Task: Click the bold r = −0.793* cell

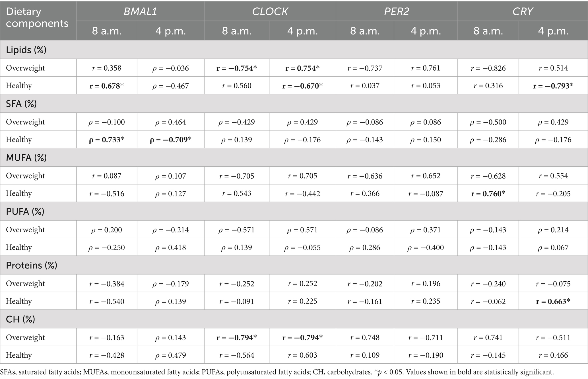Action: [x=553, y=86]
